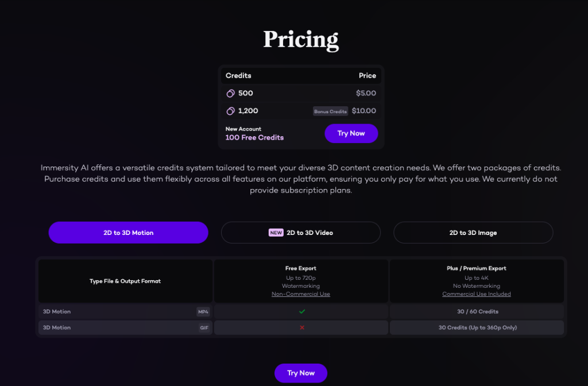The width and height of the screenshot is (588, 386).
Task: Click the NEW badge on 2D to 3D Video
Action: [276, 233]
